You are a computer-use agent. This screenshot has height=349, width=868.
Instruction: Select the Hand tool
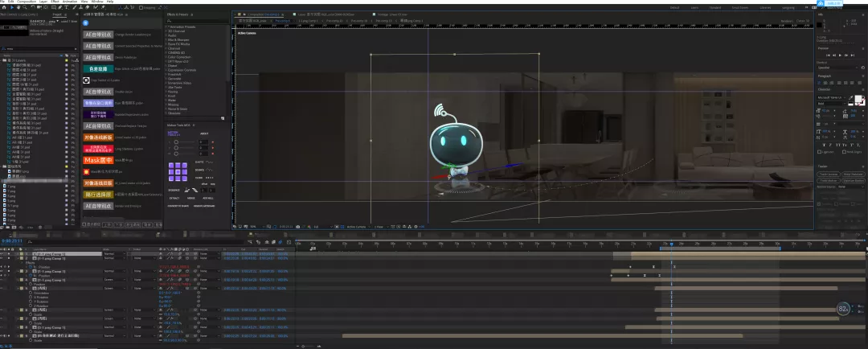pos(18,8)
